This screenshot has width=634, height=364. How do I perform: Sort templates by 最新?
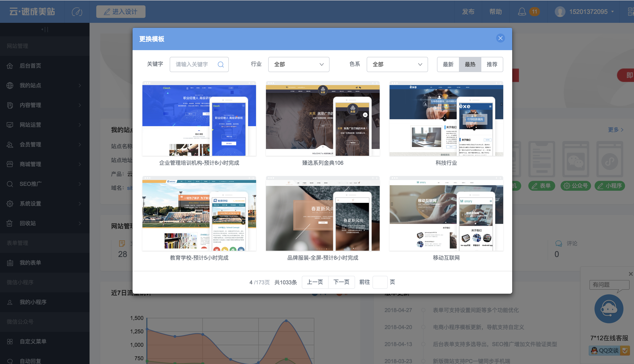pos(448,64)
